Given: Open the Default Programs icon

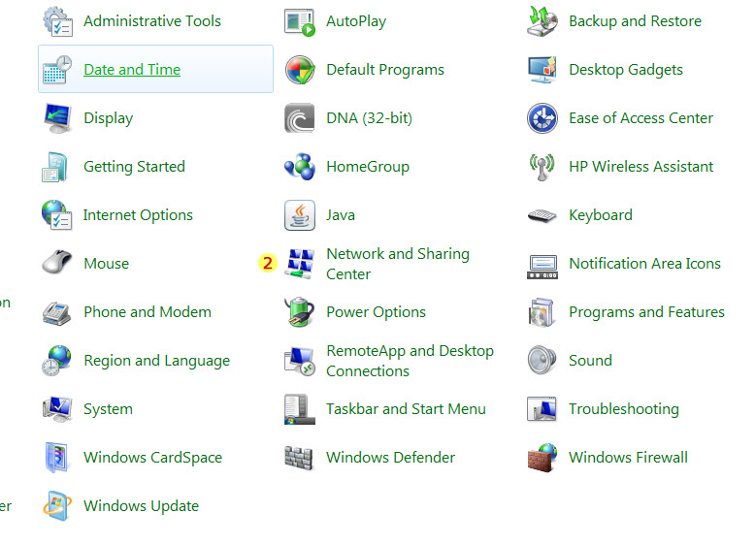Looking at the screenshot, I should (300, 70).
